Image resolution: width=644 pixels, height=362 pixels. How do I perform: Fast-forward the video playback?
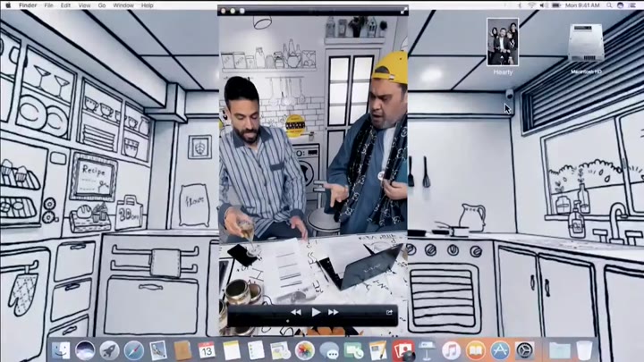(x=335, y=313)
